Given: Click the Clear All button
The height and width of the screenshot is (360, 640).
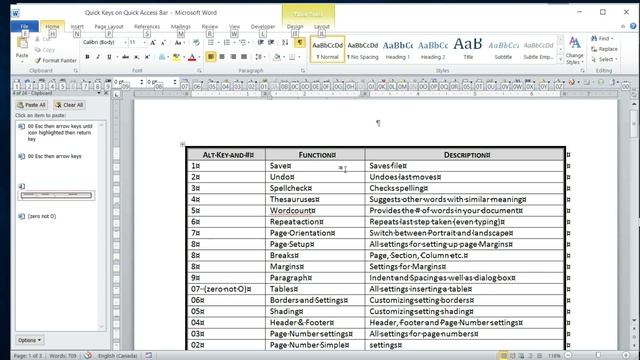Looking at the screenshot, I should (x=69, y=105).
